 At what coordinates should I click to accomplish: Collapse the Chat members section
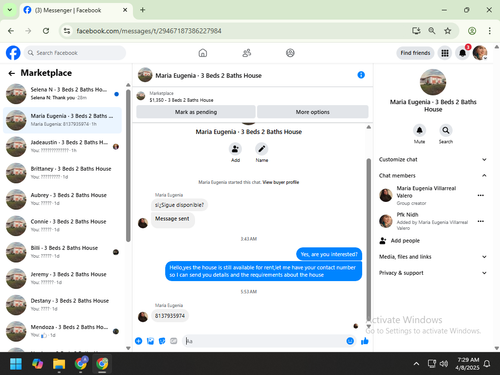point(433,175)
